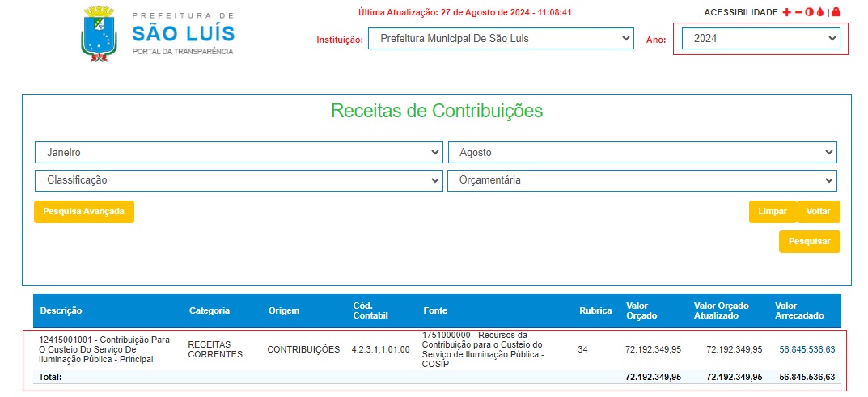Open the Instituição dropdown
This screenshot has width=868, height=397.
[x=500, y=38]
